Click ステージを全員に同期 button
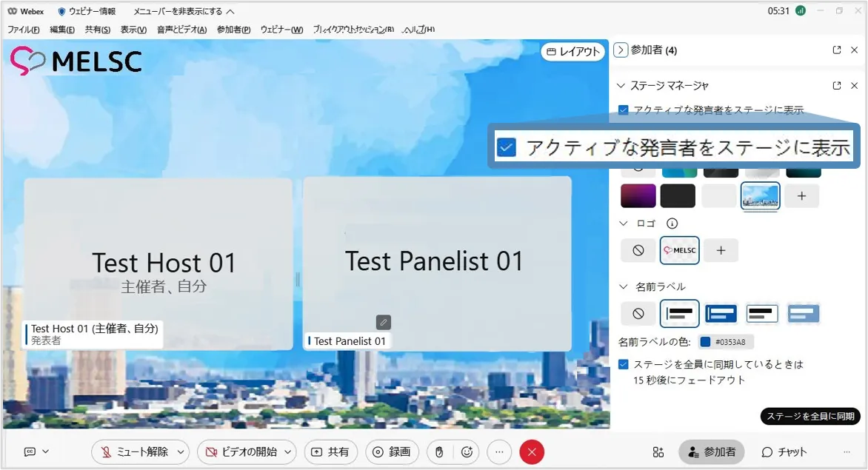The image size is (868, 470). (810, 416)
